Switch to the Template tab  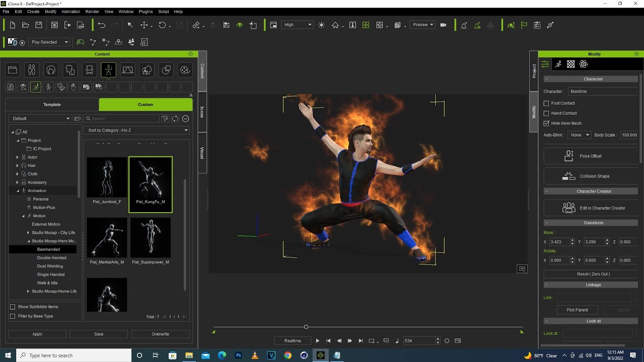pyautogui.click(x=52, y=105)
